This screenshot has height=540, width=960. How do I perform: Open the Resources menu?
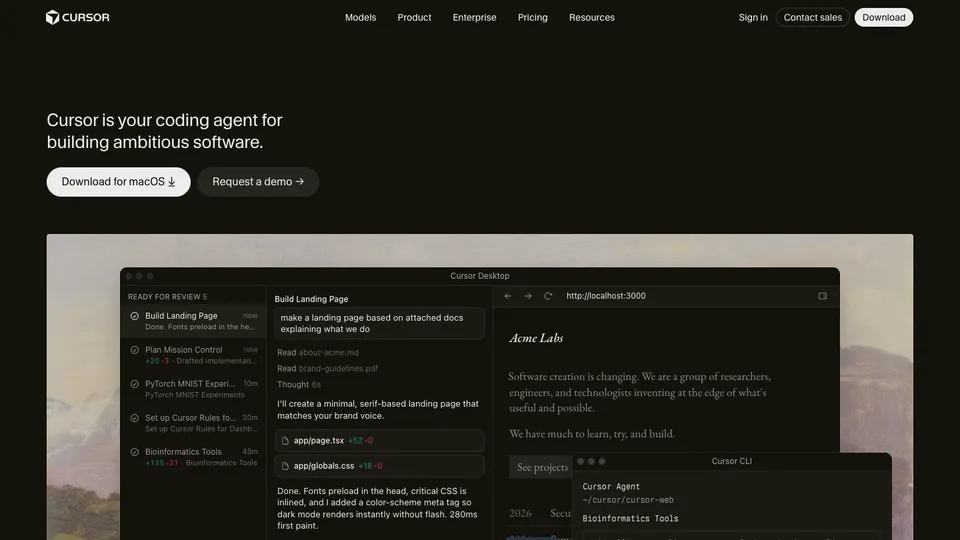click(592, 18)
